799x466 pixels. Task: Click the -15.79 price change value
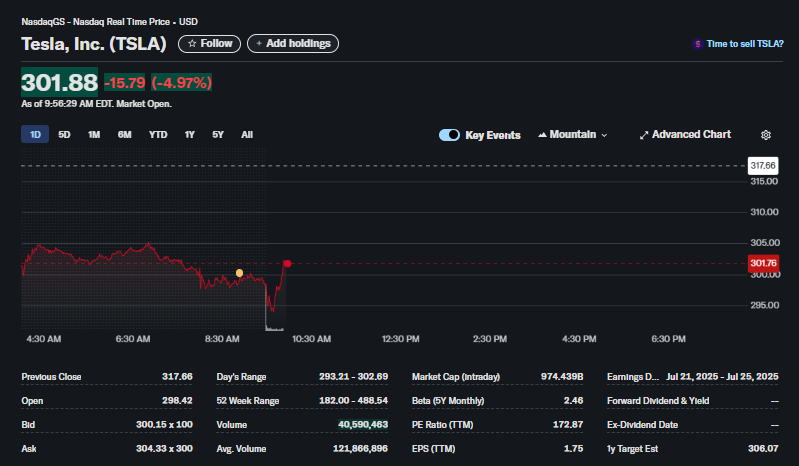pyautogui.click(x=125, y=83)
